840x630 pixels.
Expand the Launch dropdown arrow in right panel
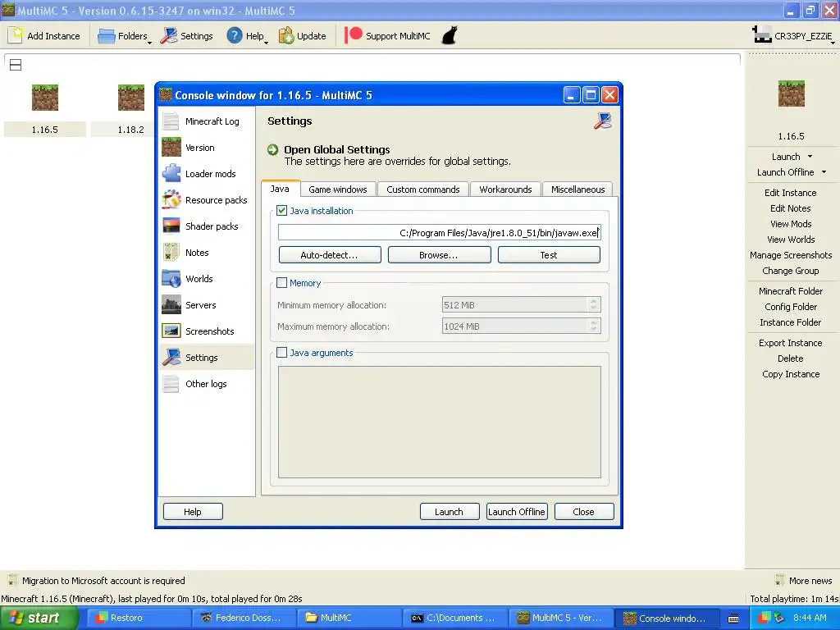[810, 157]
